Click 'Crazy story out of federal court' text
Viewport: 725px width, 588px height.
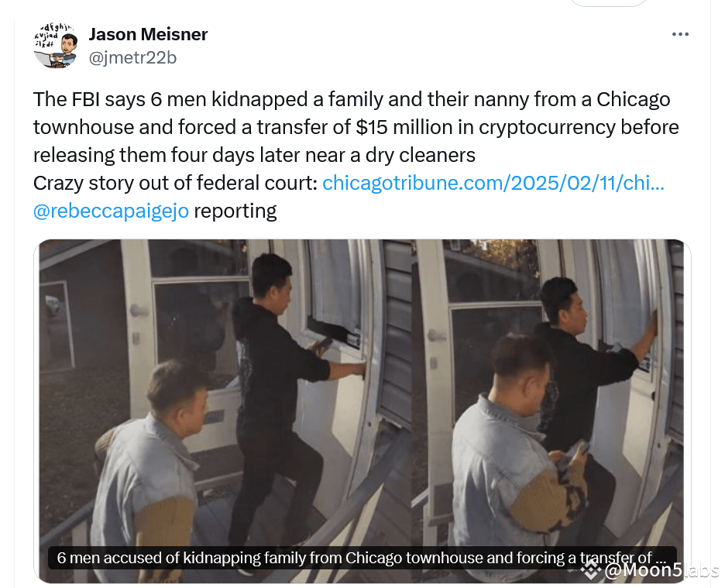click(175, 183)
